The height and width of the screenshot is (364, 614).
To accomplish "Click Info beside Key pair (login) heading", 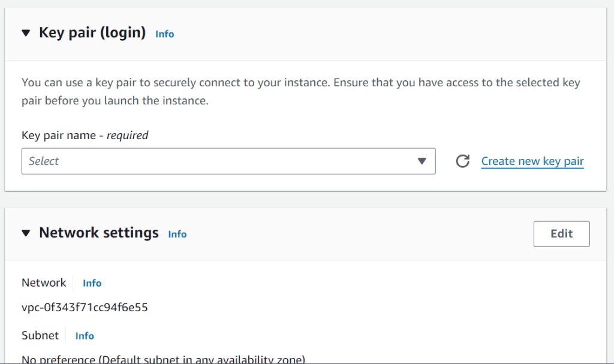I will pos(164,34).
